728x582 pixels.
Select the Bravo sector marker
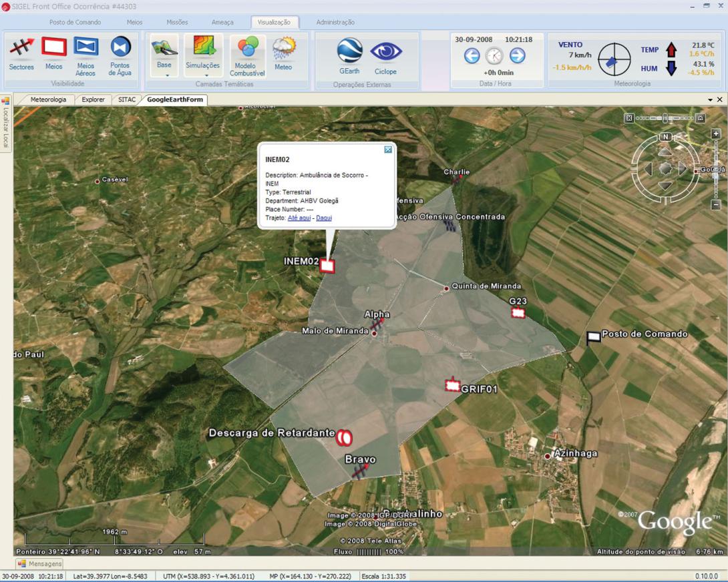[359, 472]
